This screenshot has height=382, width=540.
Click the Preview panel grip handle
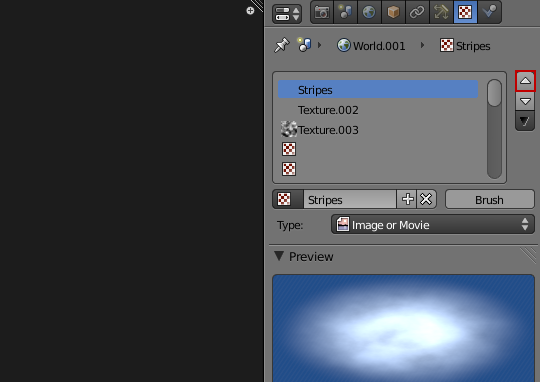pos(528,256)
